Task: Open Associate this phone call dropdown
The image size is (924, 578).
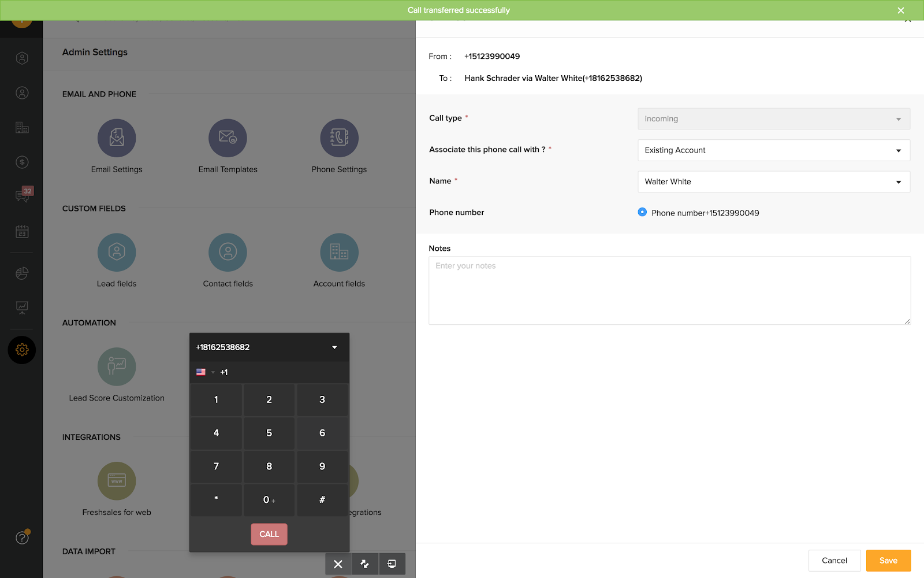Action: (774, 150)
